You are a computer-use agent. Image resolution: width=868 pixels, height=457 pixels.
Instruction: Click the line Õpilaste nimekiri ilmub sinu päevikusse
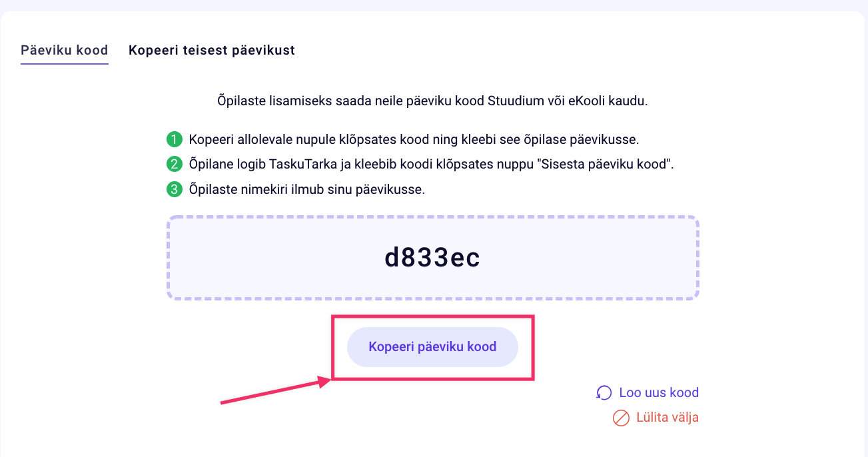pos(306,189)
